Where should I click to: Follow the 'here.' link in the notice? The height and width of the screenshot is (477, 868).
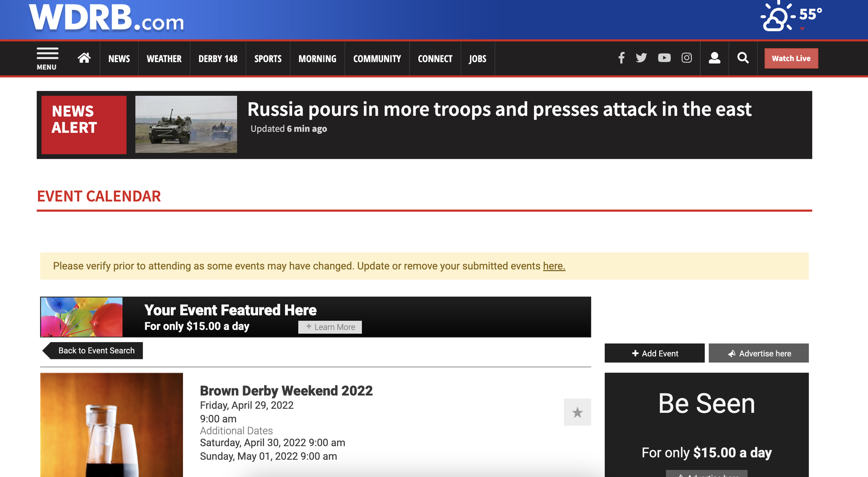coord(554,266)
